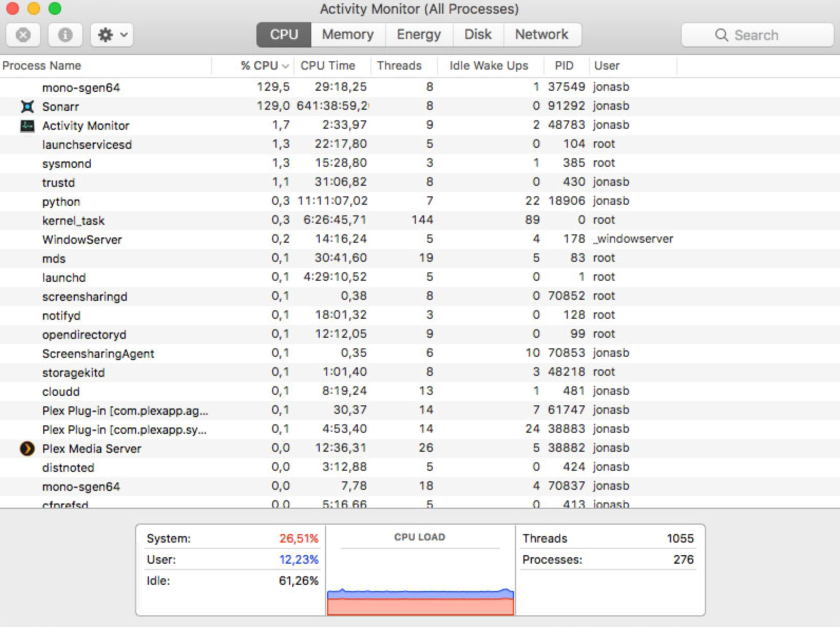Click the User 12,23% value

[x=299, y=559]
